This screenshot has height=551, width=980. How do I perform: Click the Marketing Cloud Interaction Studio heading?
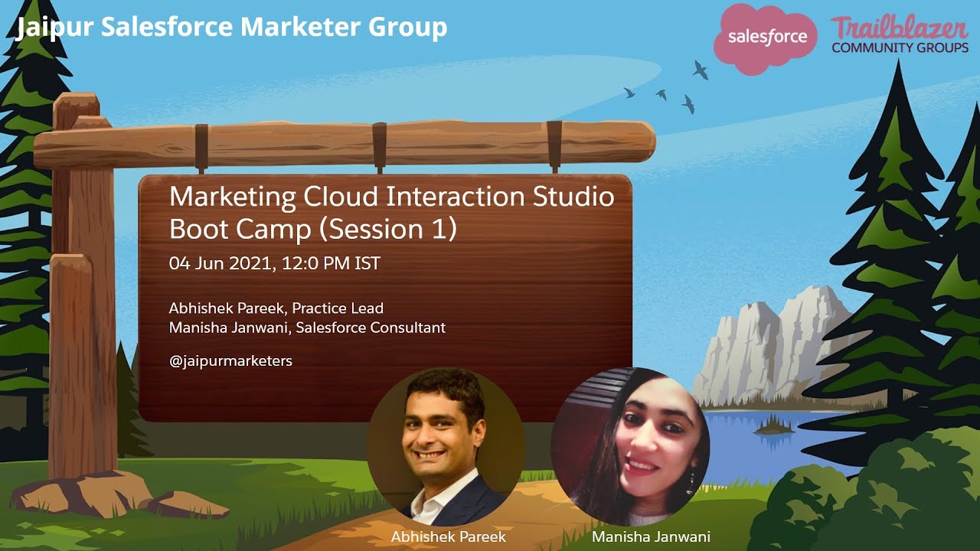[x=392, y=197]
